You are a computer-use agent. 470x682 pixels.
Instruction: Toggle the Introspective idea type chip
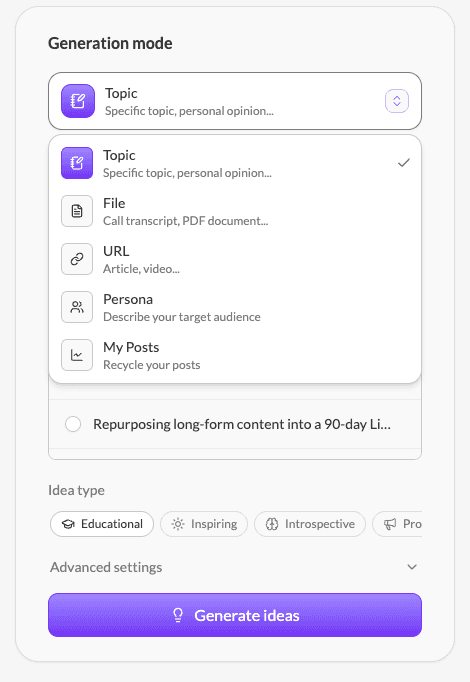click(310, 524)
